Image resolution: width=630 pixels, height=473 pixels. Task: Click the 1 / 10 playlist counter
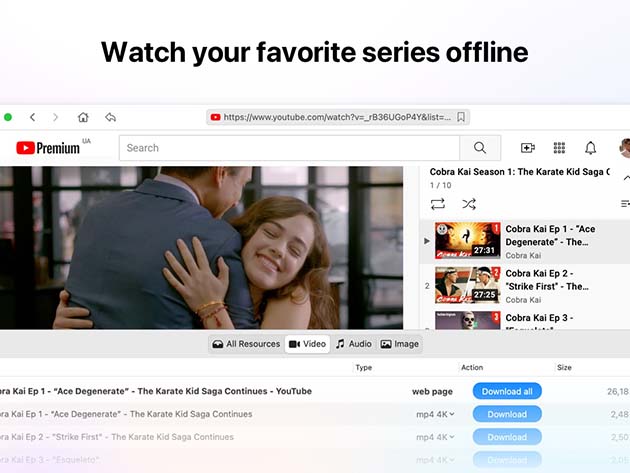pos(440,185)
